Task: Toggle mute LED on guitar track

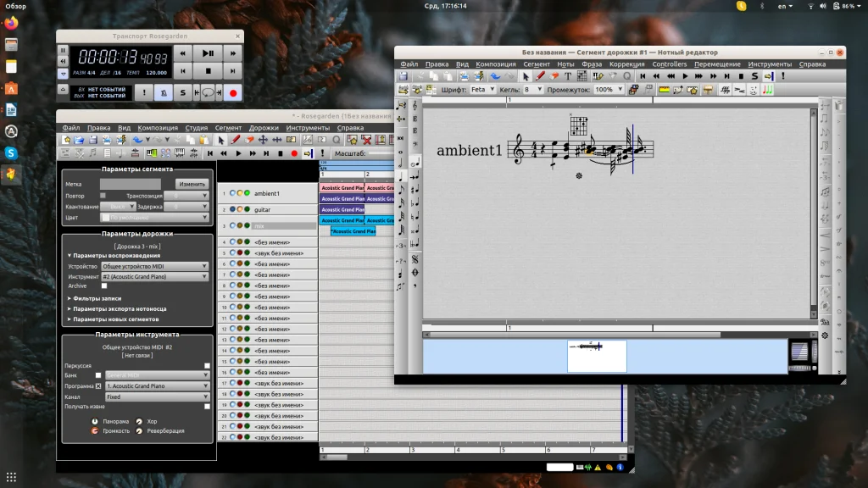Action: click(x=233, y=209)
